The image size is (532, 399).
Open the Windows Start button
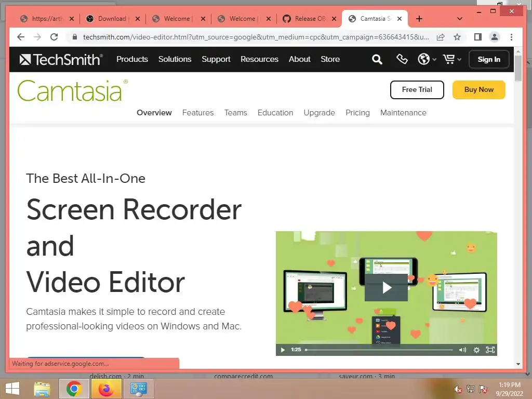[x=12, y=389]
